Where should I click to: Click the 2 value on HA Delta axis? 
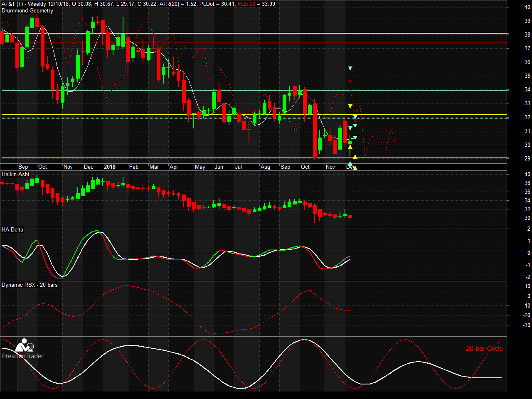pos(529,229)
